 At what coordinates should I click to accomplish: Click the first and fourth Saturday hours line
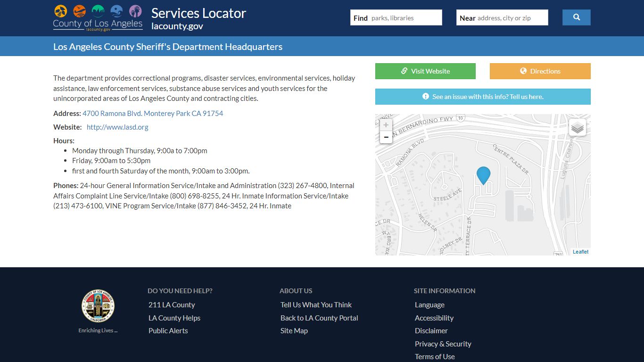click(x=161, y=171)
